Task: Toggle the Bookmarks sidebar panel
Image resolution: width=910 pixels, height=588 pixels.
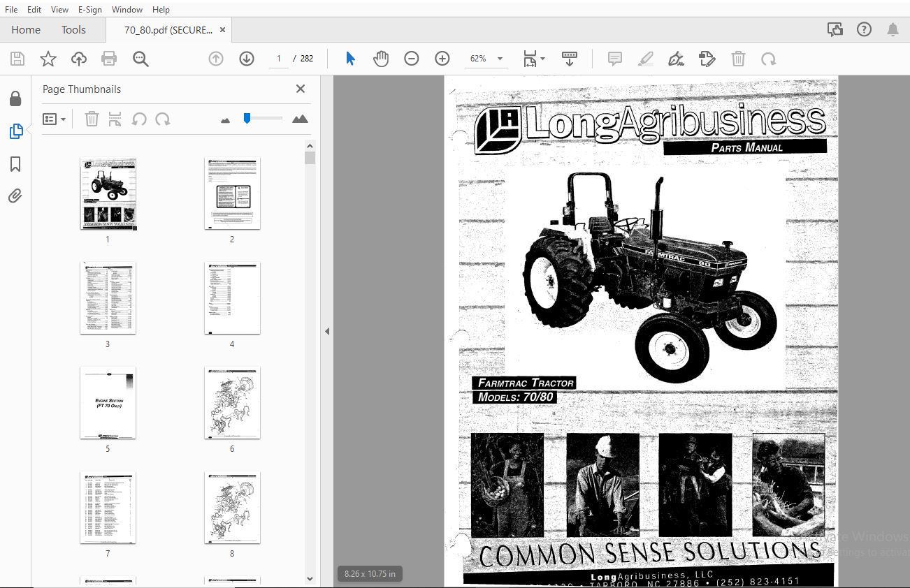Action: pyautogui.click(x=15, y=164)
